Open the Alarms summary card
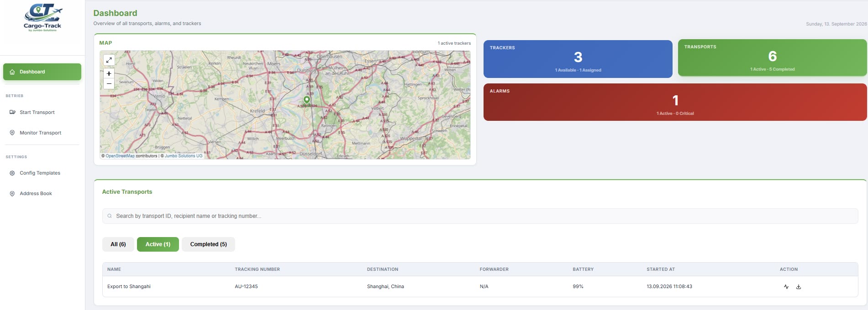The width and height of the screenshot is (868, 310). point(675,102)
